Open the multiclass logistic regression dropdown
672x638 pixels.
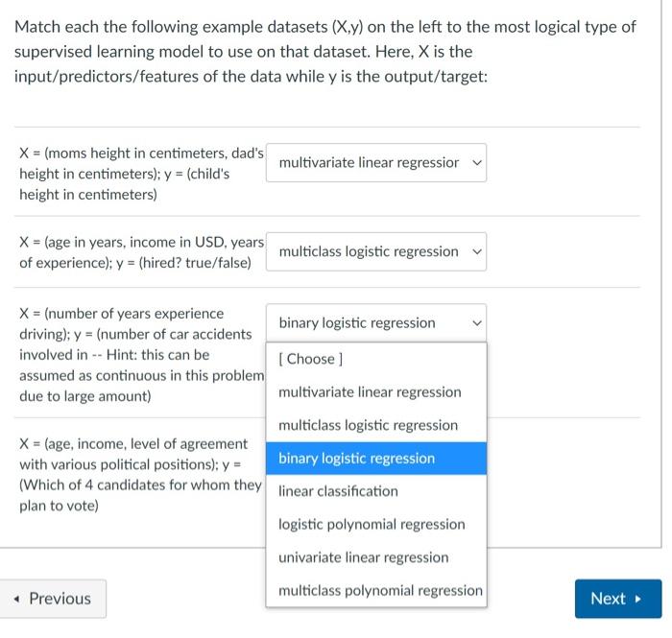point(376,251)
